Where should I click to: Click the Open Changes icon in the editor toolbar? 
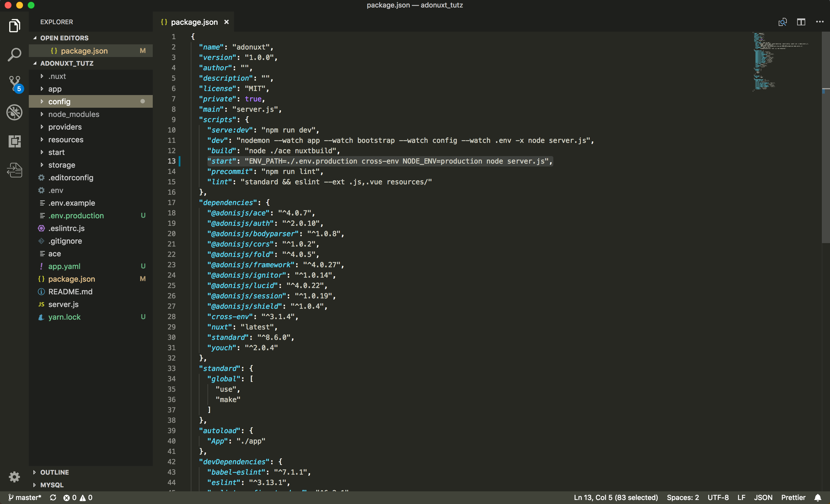[x=782, y=22]
